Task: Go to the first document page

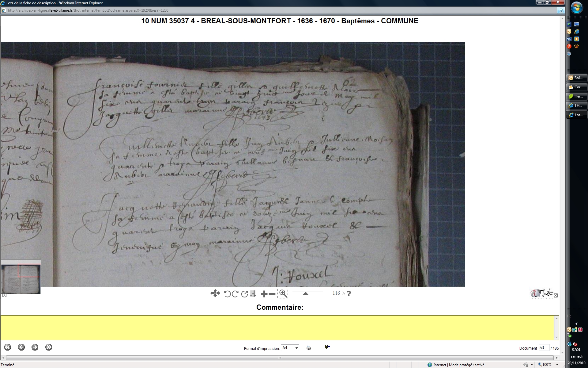Action: tap(8, 347)
